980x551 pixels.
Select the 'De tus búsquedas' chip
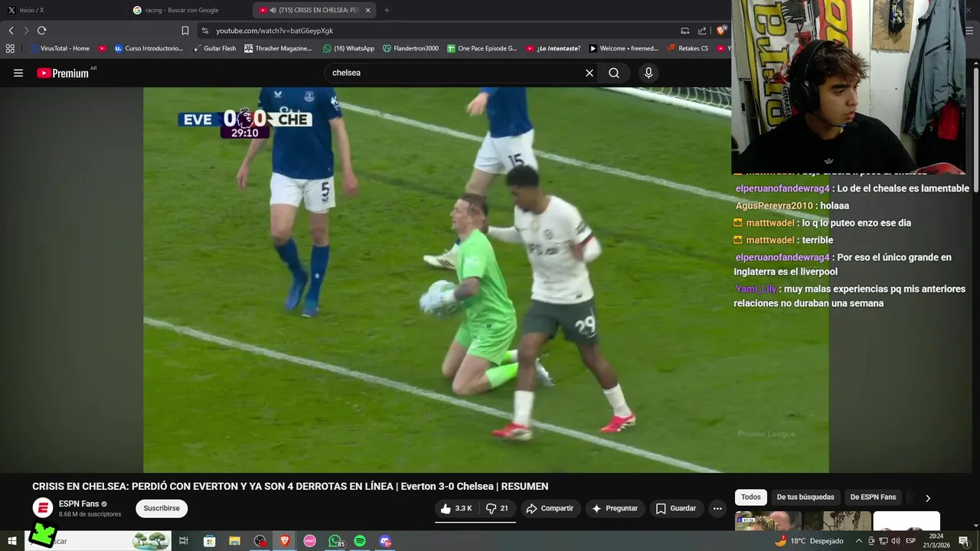click(805, 497)
